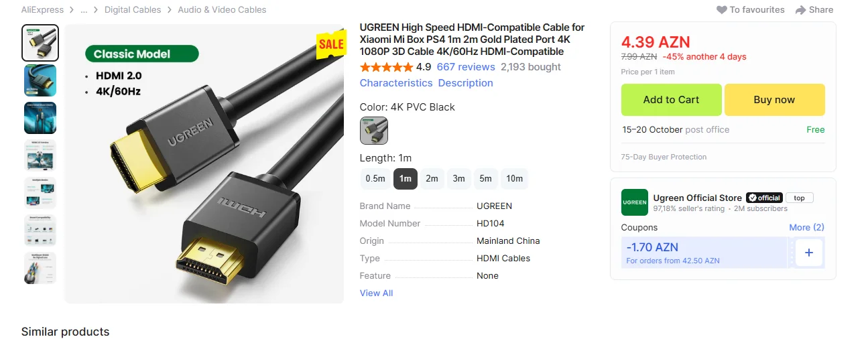Click the top seller badge

(x=799, y=198)
